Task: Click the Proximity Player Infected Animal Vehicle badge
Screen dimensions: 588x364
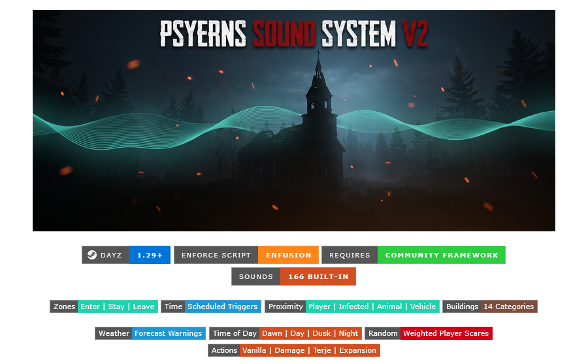Action: (x=352, y=306)
